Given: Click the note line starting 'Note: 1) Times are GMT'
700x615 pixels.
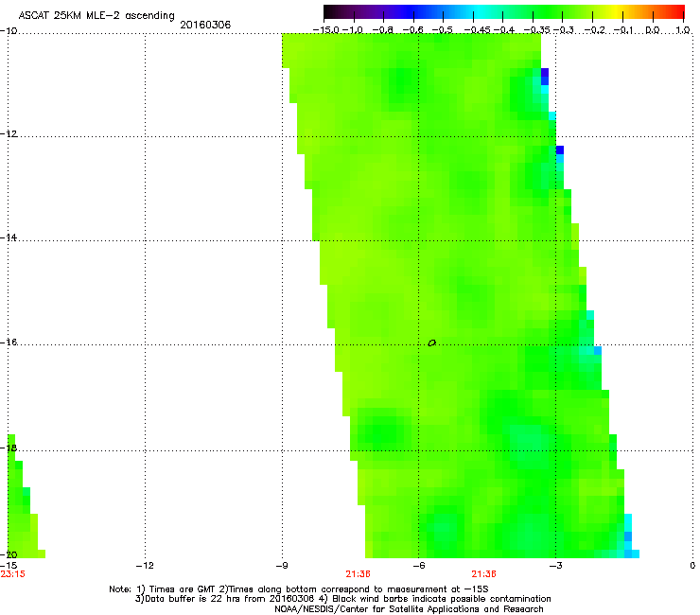Looking at the screenshot, I should [x=299, y=589].
